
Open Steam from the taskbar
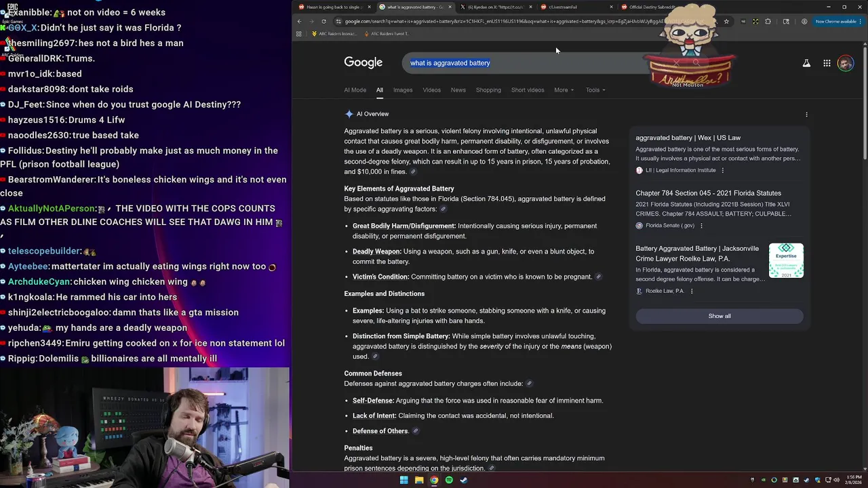tap(464, 480)
